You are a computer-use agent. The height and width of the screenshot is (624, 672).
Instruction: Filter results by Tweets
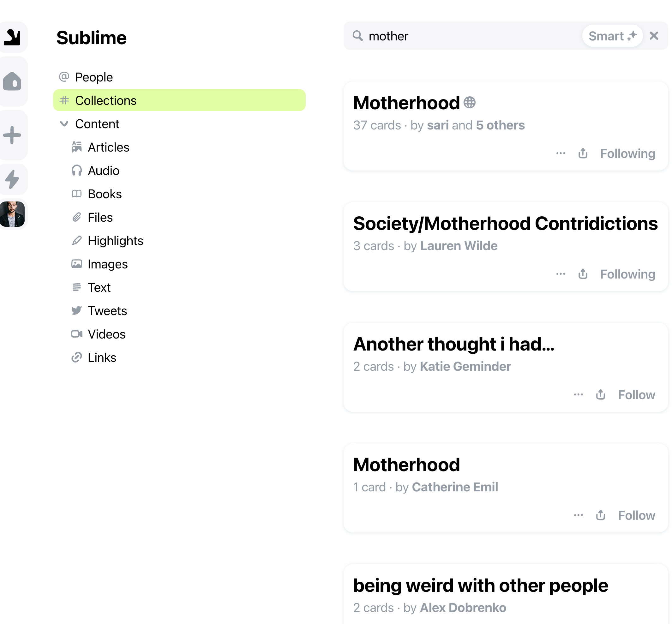[107, 311]
